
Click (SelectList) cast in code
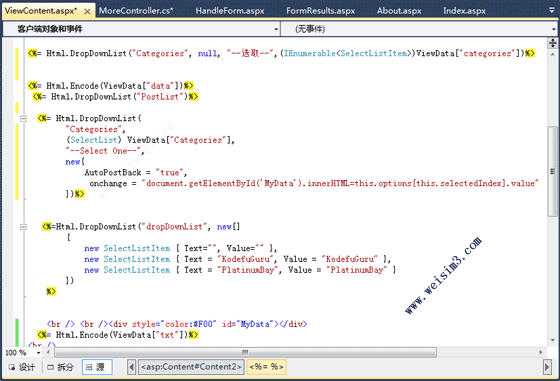pos(94,140)
